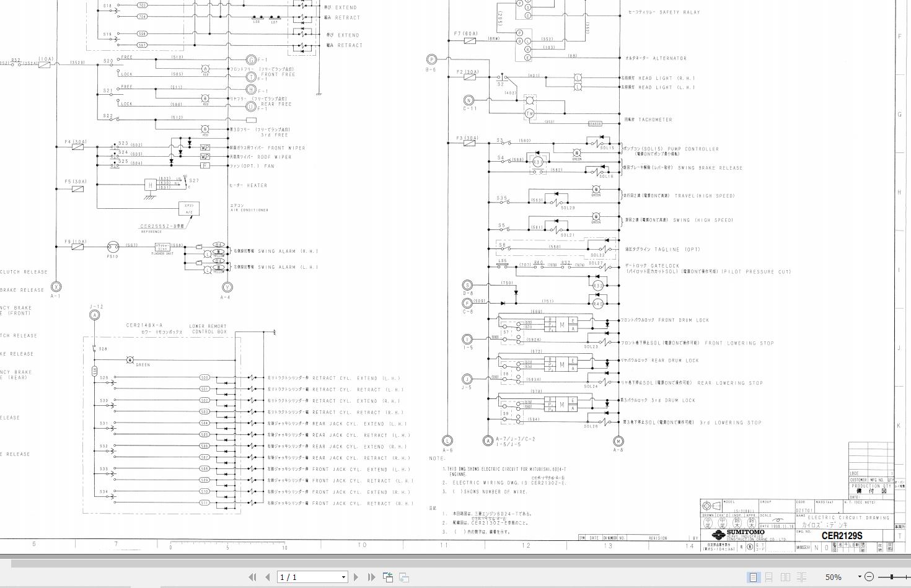The image size is (911, 588).
Task: Click the F3 (30A) fuse label
Action: click(x=467, y=138)
